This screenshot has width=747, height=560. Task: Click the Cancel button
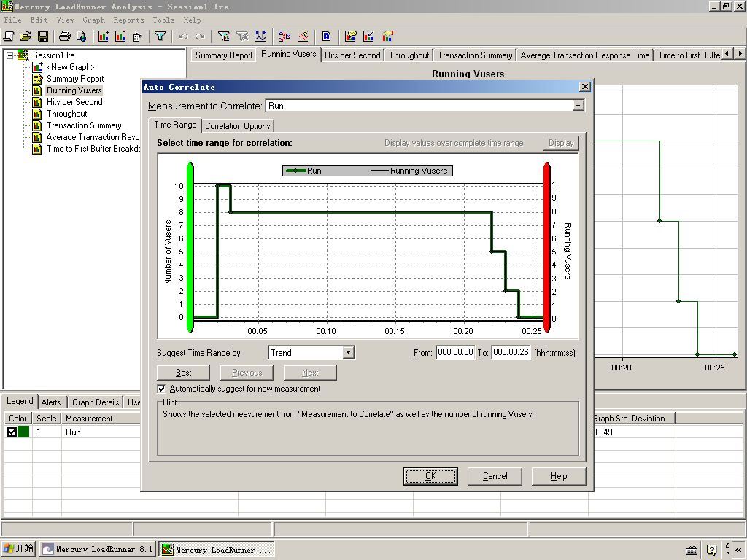[x=495, y=476]
